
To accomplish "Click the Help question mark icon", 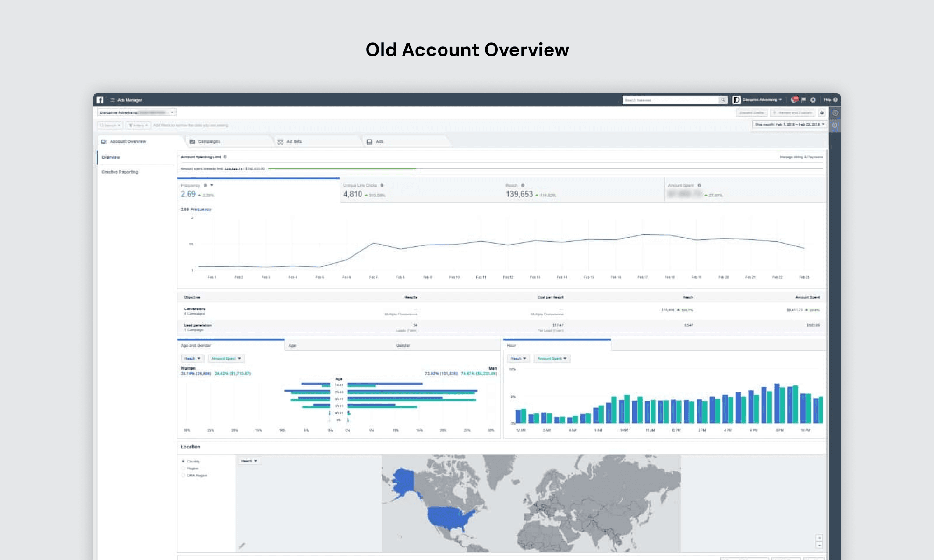I will [835, 100].
